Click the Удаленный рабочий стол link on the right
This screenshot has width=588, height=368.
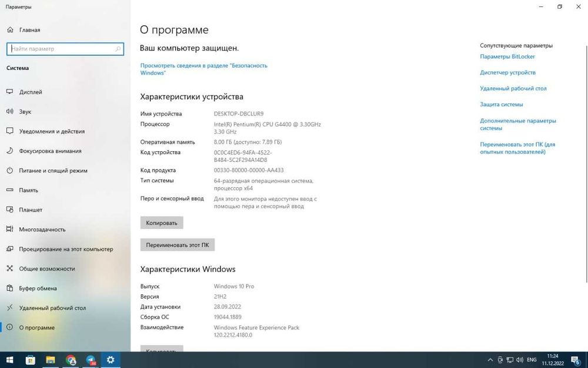513,89
